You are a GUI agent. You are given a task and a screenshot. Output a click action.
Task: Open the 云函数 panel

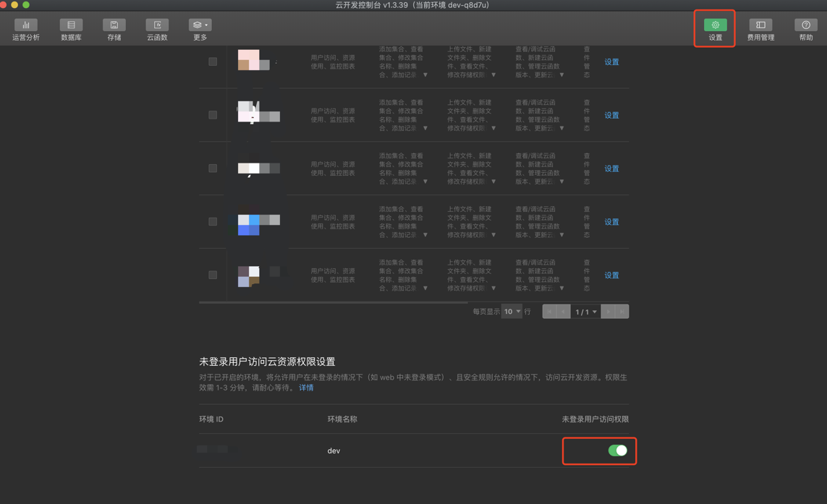click(x=156, y=29)
